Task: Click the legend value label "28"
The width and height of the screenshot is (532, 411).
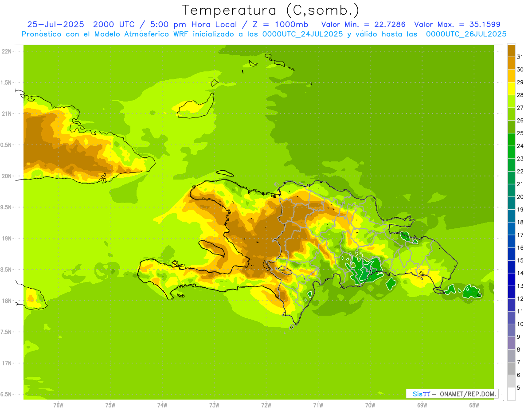Action: point(520,95)
